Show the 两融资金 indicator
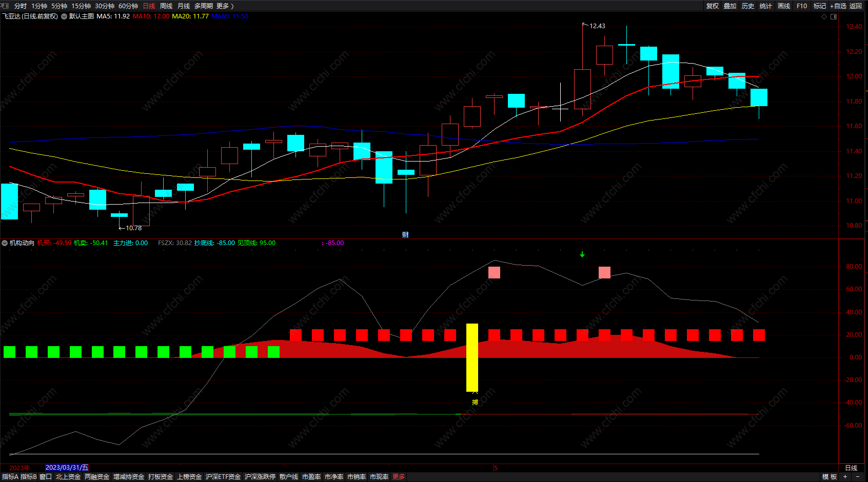The height and width of the screenshot is (482, 868). (97, 477)
